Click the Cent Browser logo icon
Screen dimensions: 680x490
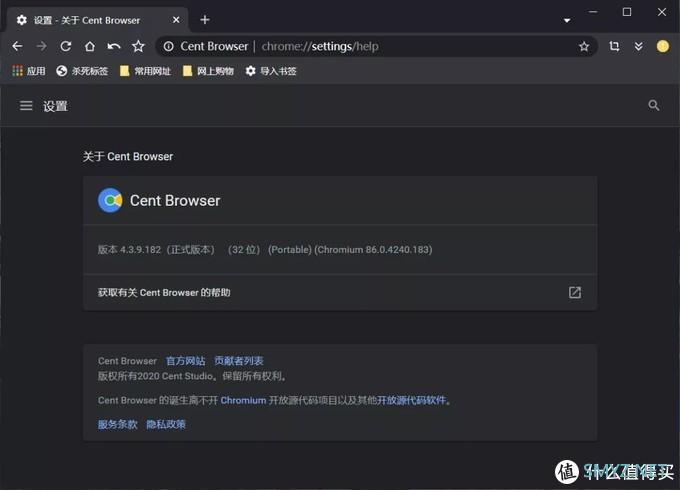(x=110, y=200)
